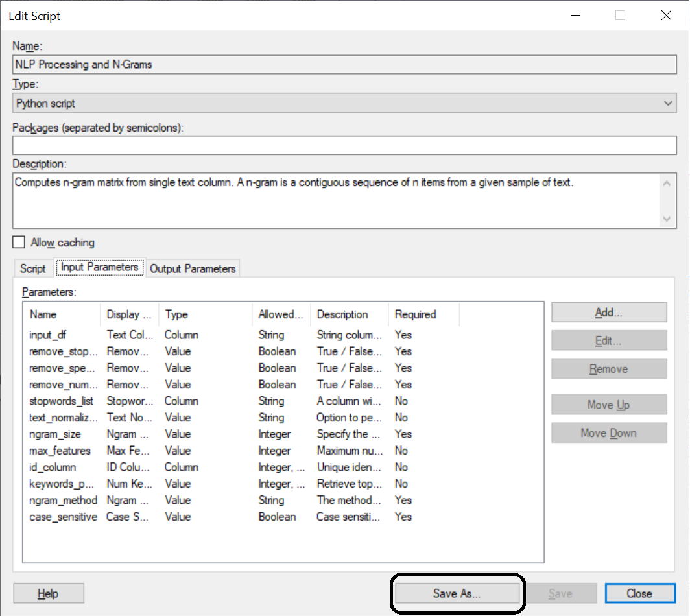
Task: Click in the Packages input field
Action: 344,145
